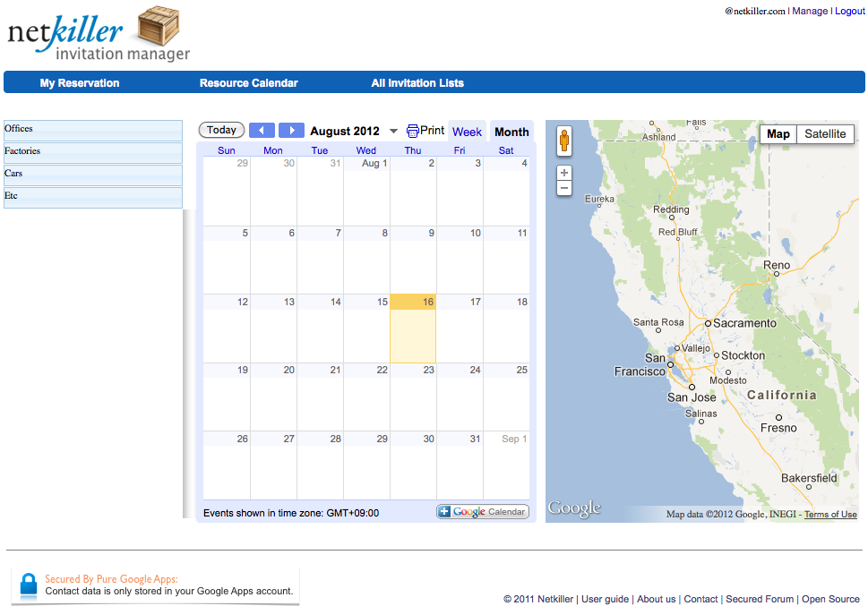Click calendar day 5
The image size is (868, 606).
pos(227,260)
